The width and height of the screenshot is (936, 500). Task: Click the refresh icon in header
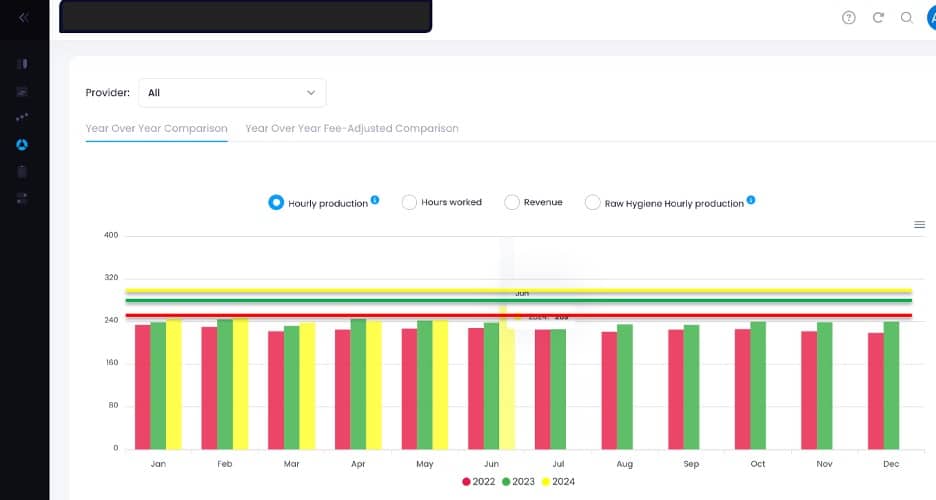[x=878, y=18]
